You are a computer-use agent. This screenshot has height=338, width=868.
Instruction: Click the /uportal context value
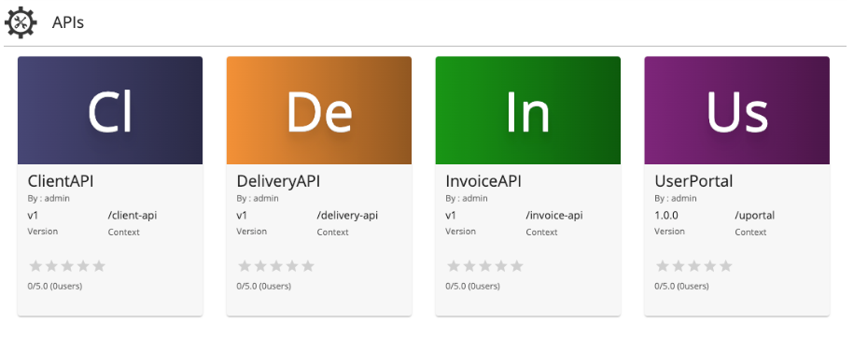click(754, 216)
